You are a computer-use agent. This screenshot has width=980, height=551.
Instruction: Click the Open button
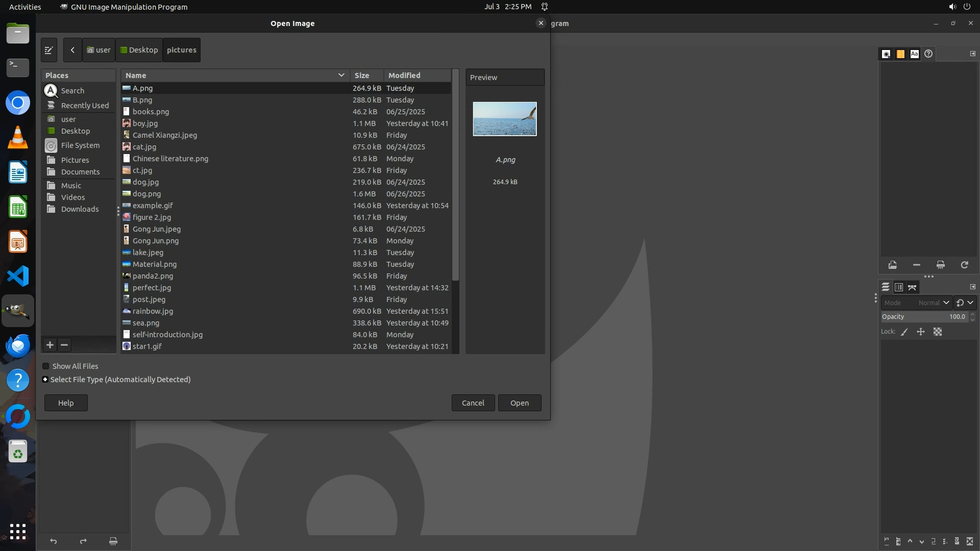point(520,403)
